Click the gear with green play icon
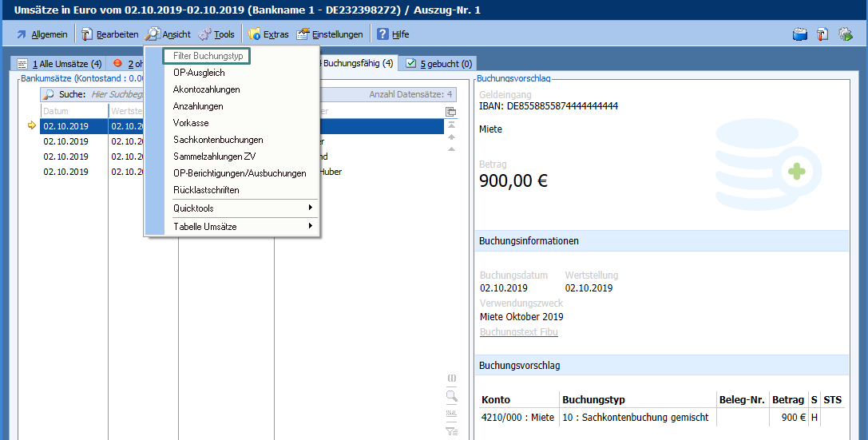Image resolution: width=868 pixels, height=440 pixels. (x=846, y=34)
